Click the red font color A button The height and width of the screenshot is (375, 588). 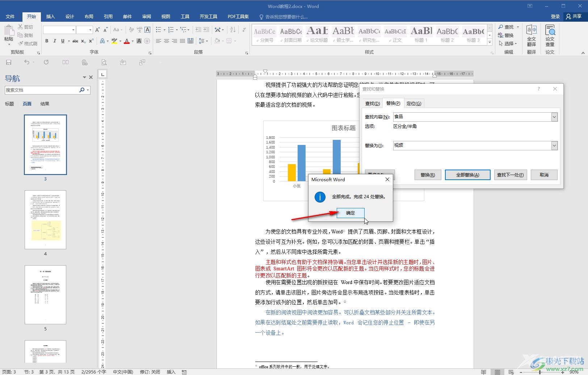(x=127, y=41)
